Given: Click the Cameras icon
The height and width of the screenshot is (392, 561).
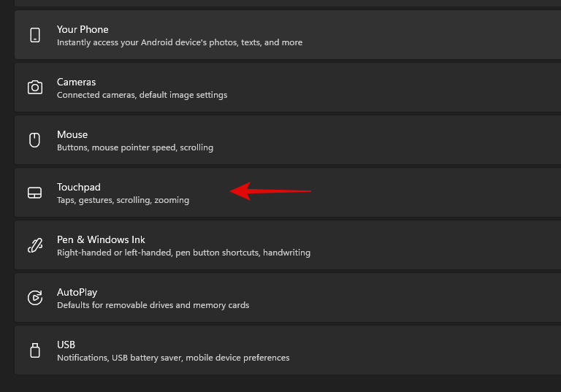Looking at the screenshot, I should pos(34,88).
